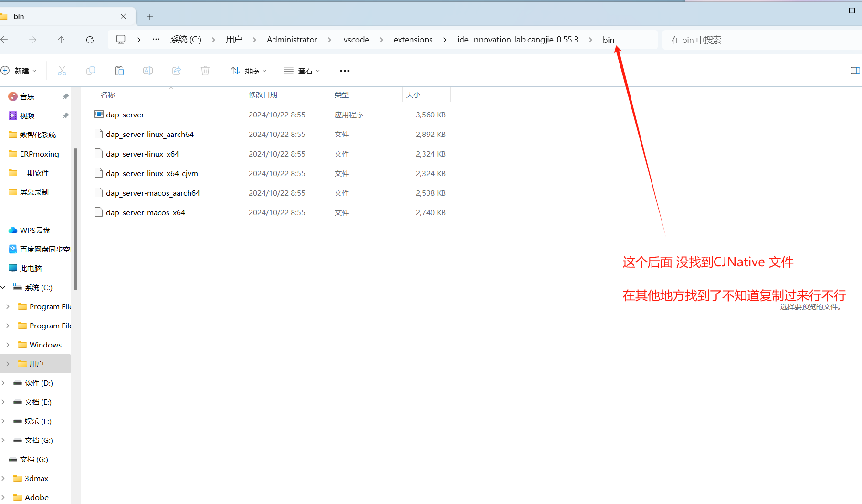Click the Paste icon

(119, 71)
